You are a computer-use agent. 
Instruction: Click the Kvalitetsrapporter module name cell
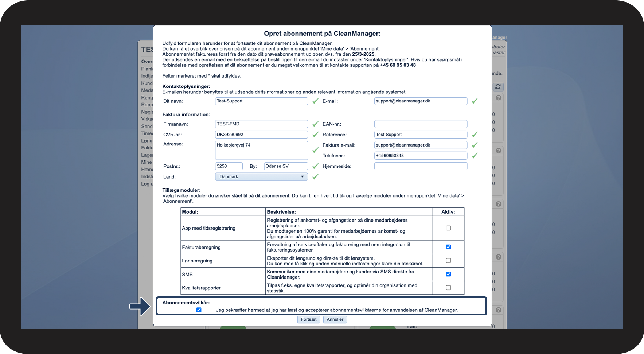tap(223, 288)
